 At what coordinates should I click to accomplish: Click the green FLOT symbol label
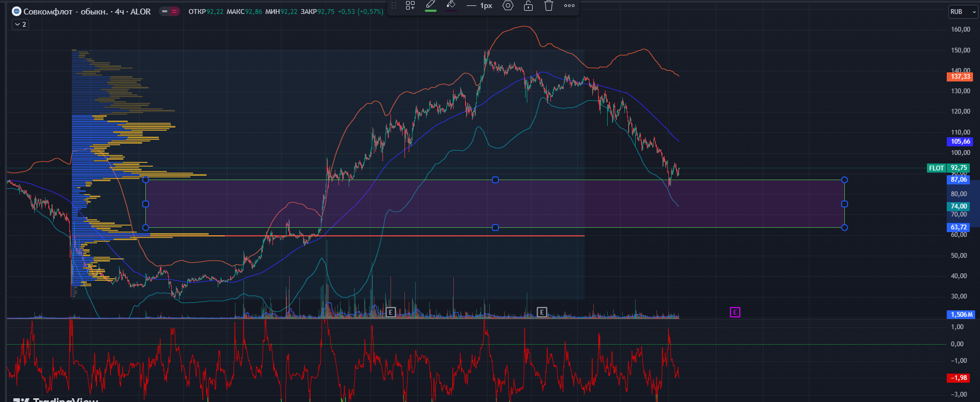pos(937,168)
